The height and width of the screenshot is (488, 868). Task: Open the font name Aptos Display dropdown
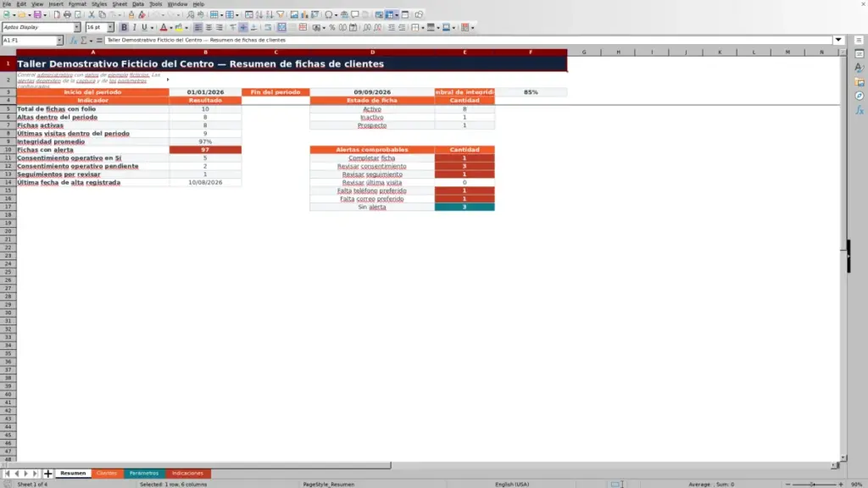(x=77, y=28)
